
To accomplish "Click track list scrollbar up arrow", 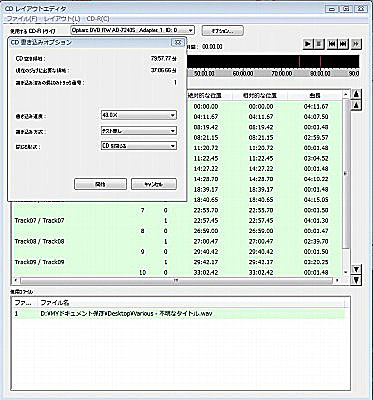I will point(346,95).
